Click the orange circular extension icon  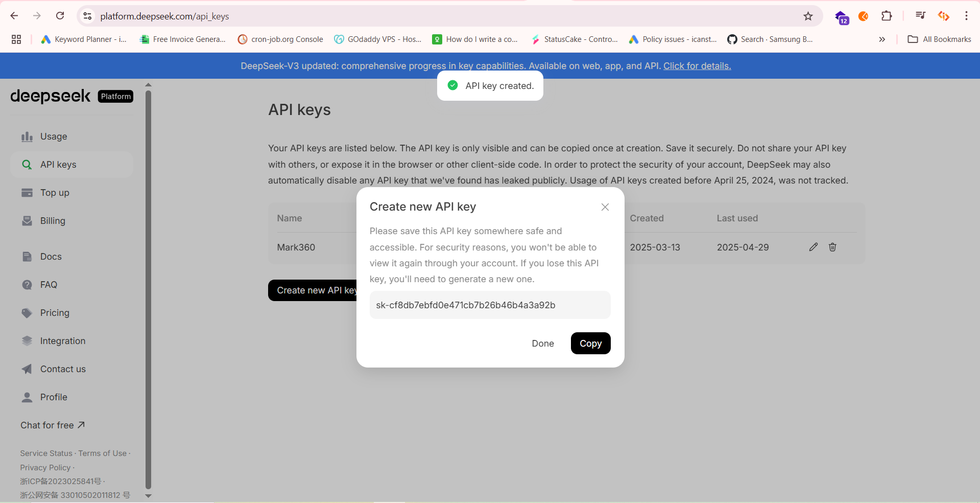864,16
